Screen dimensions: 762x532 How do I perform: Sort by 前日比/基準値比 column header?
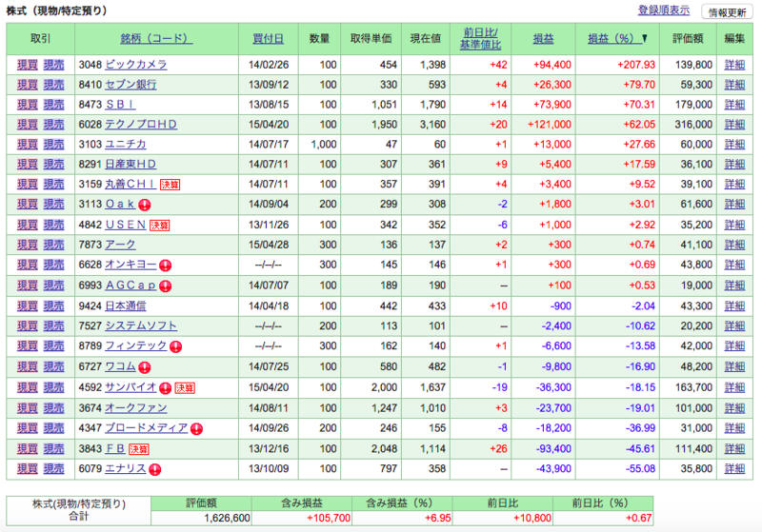480,38
